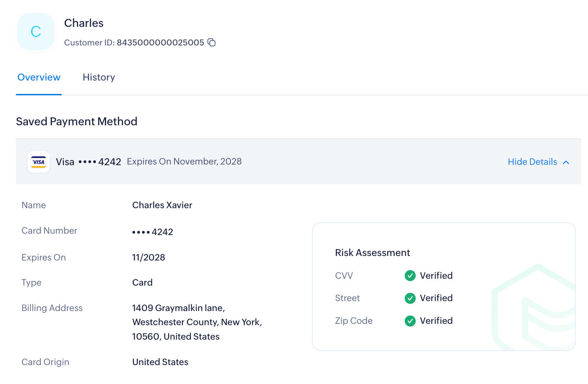The image size is (588, 384).
Task: Click the Risk Assessment heading
Action: pyautogui.click(x=372, y=253)
